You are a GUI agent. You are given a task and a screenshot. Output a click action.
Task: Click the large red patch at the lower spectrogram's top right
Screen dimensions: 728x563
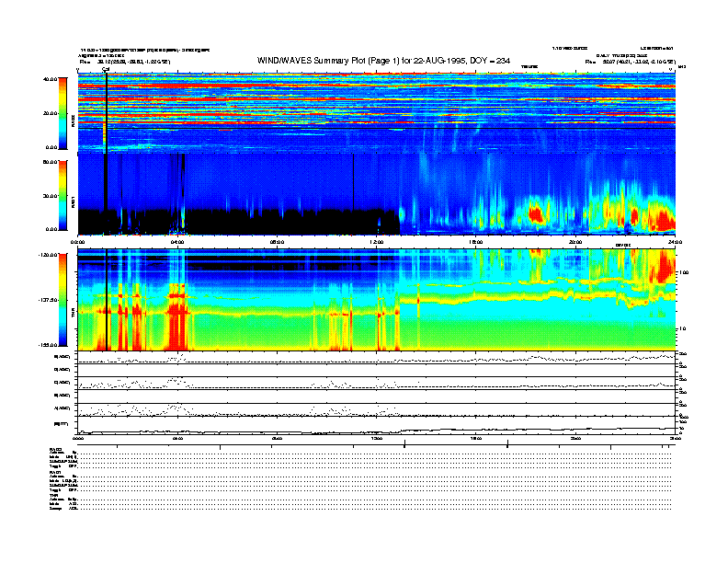tap(664, 266)
